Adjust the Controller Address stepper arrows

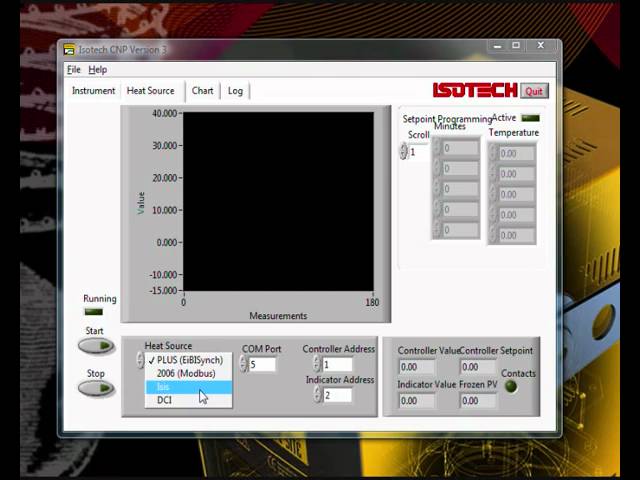coord(317,364)
